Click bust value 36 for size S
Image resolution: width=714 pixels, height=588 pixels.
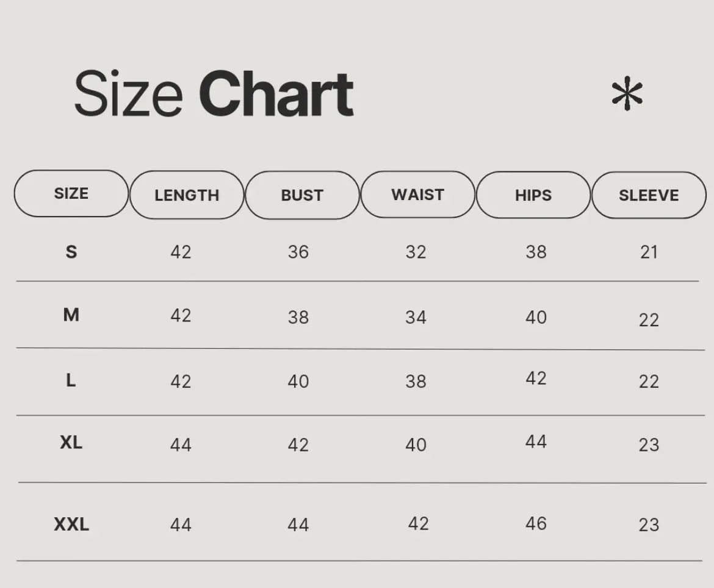coord(298,252)
